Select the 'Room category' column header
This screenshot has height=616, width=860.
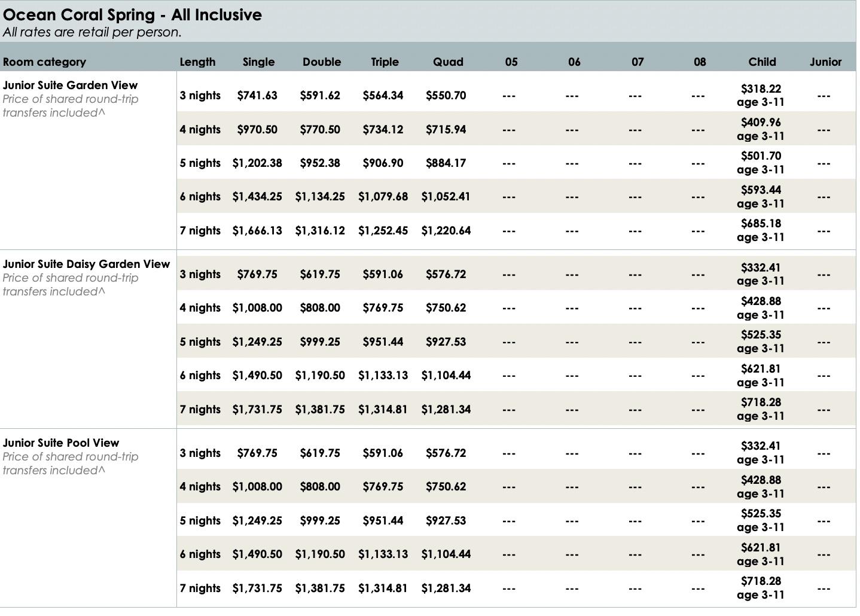click(x=44, y=62)
